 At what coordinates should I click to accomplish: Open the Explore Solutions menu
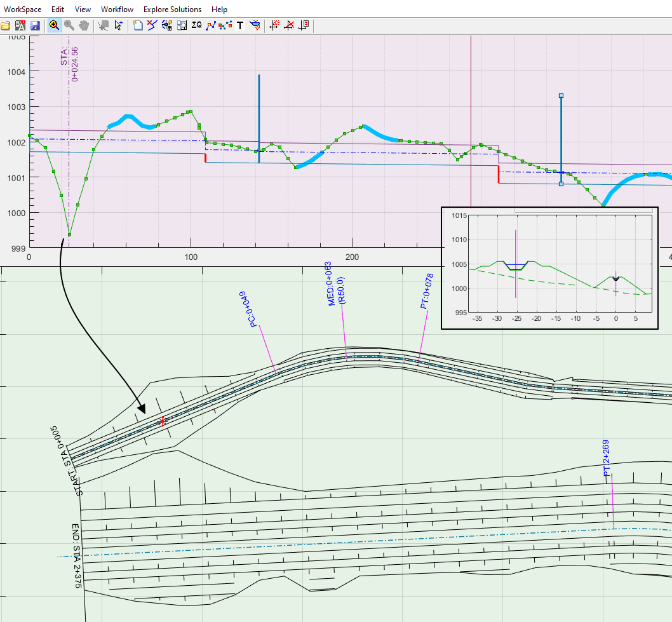click(172, 10)
